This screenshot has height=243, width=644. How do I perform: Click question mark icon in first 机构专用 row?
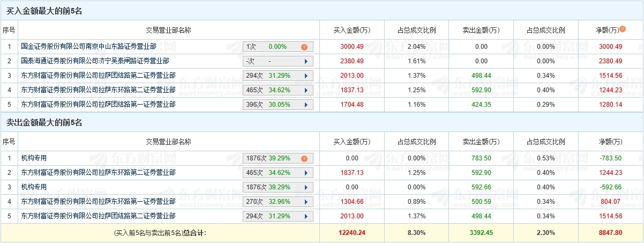pos(304,158)
